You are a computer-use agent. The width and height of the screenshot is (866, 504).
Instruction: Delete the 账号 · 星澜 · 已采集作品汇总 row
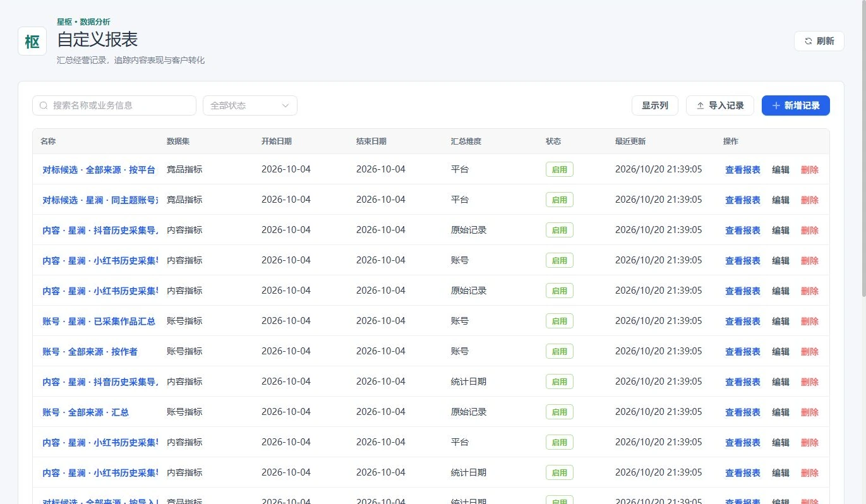810,321
